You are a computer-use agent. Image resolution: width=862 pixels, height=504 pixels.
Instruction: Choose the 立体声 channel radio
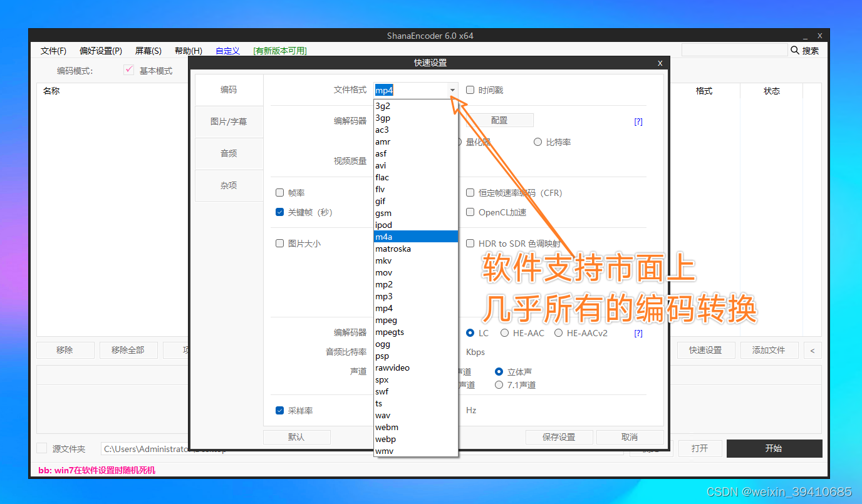[499, 372]
